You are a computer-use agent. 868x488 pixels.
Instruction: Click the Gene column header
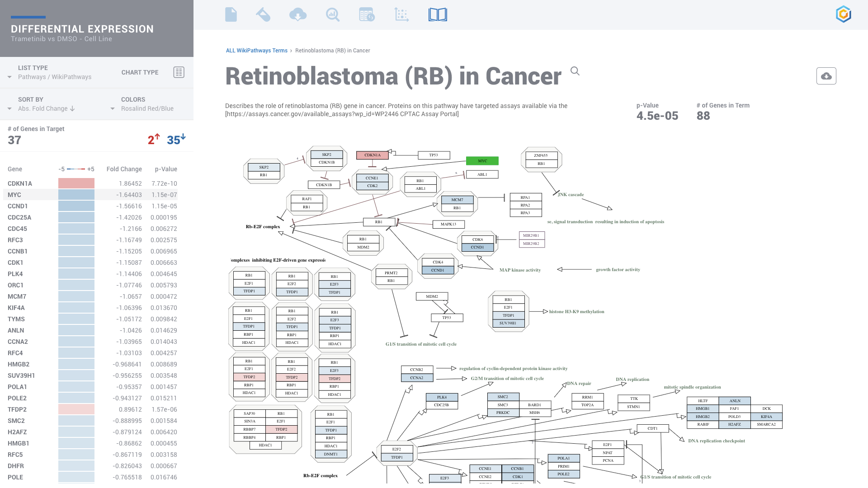pyautogui.click(x=15, y=169)
